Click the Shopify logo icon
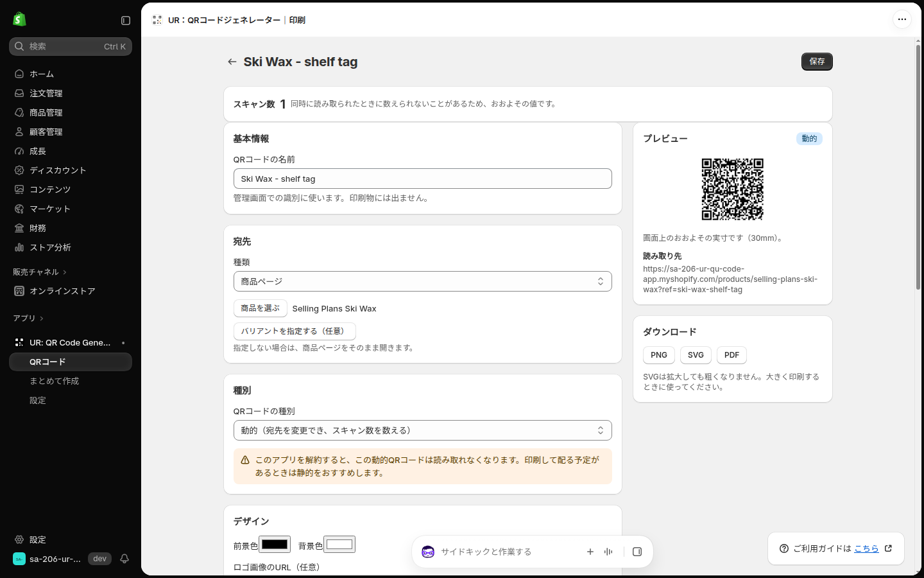 point(19,19)
